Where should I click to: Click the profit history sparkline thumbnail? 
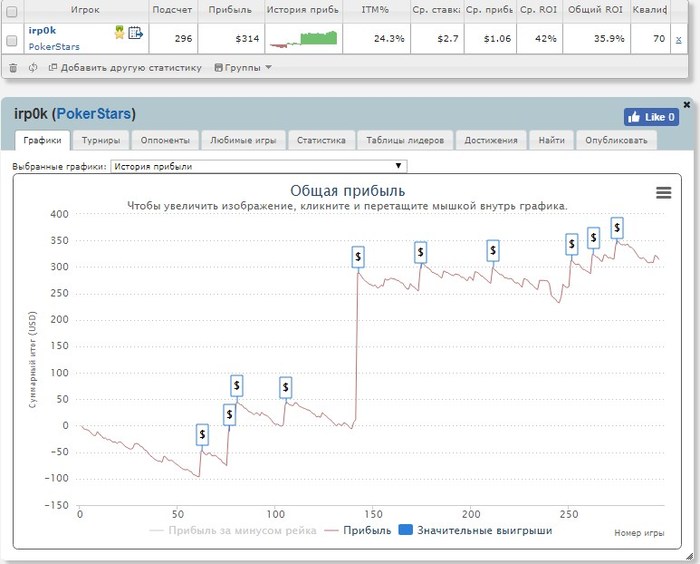(x=303, y=39)
